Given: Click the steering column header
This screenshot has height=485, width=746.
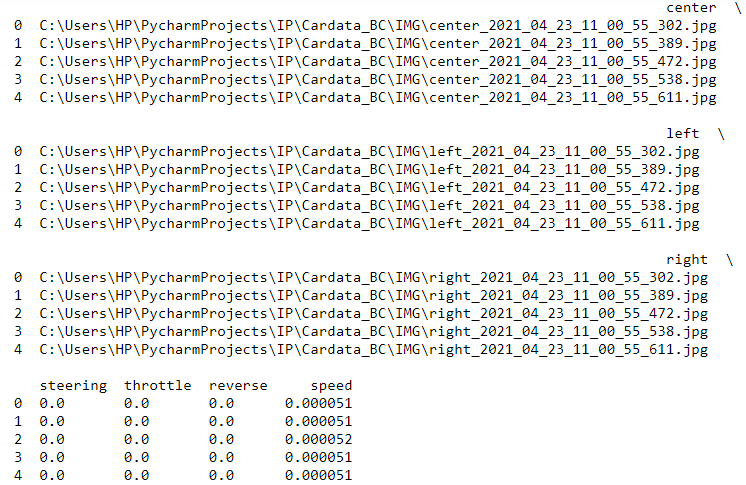Looking at the screenshot, I should (73, 386).
